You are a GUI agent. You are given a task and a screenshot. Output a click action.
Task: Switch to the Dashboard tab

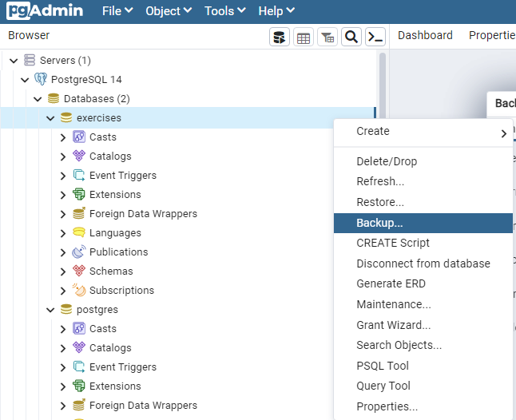[425, 35]
